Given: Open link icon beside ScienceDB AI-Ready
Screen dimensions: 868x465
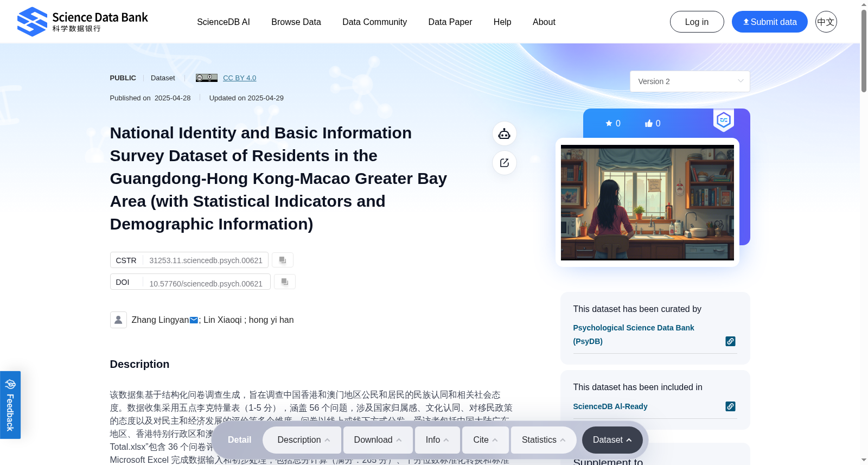Looking at the screenshot, I should click(731, 406).
